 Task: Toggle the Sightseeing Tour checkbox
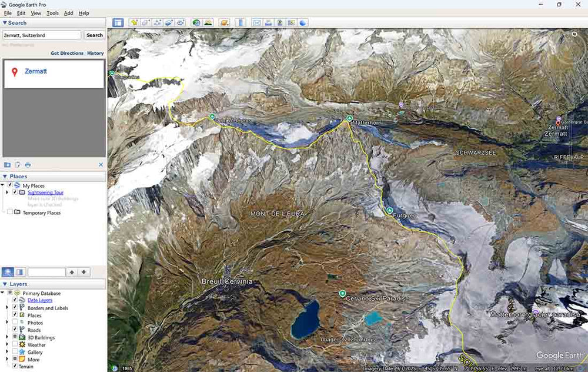[15, 192]
